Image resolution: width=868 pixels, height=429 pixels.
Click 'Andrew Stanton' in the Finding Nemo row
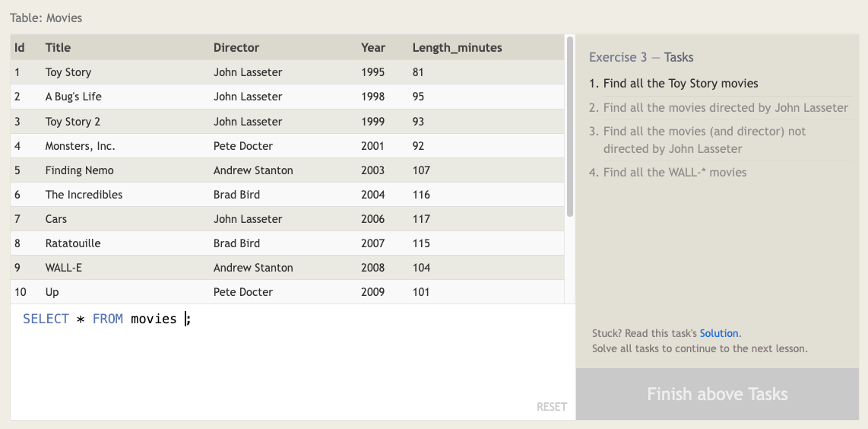253,170
